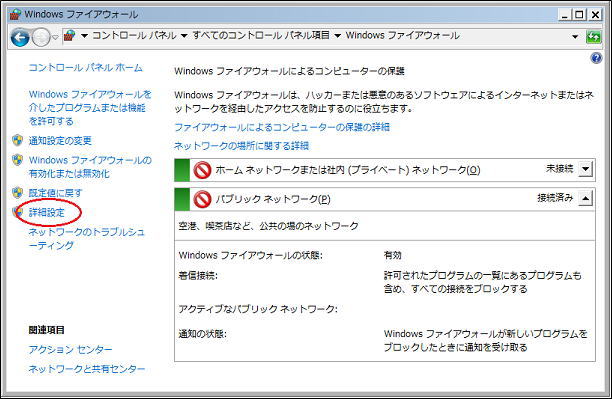Open ファイアウォールの有効化または無効化 link
612x399 pixels.
[90, 167]
